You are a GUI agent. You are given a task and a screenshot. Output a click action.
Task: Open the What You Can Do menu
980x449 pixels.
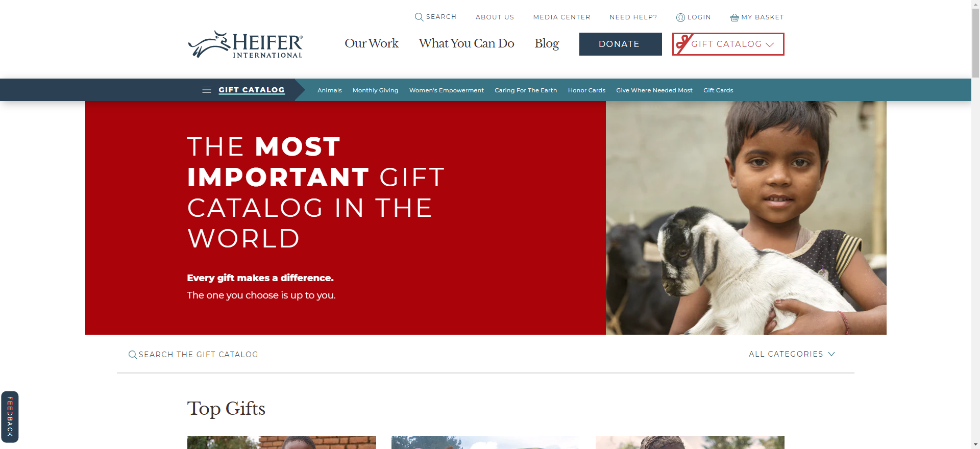pos(467,43)
